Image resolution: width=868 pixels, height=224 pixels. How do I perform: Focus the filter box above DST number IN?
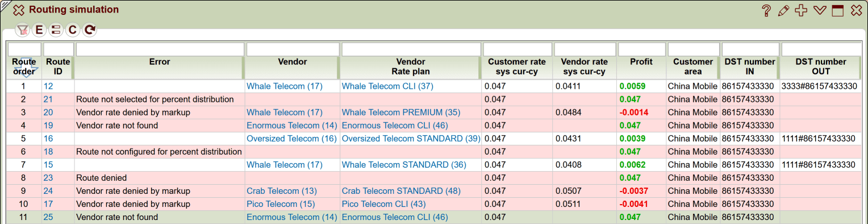pyautogui.click(x=750, y=49)
